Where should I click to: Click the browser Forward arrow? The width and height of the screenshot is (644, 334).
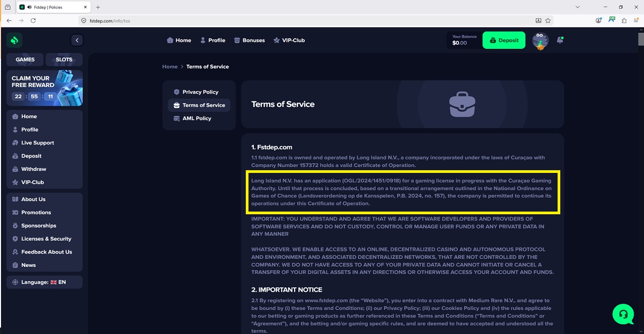pyautogui.click(x=21, y=20)
